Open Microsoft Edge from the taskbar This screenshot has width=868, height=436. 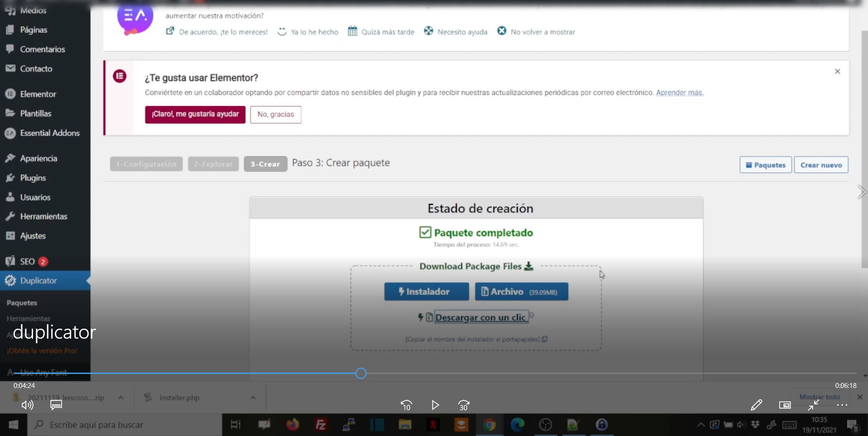point(517,425)
